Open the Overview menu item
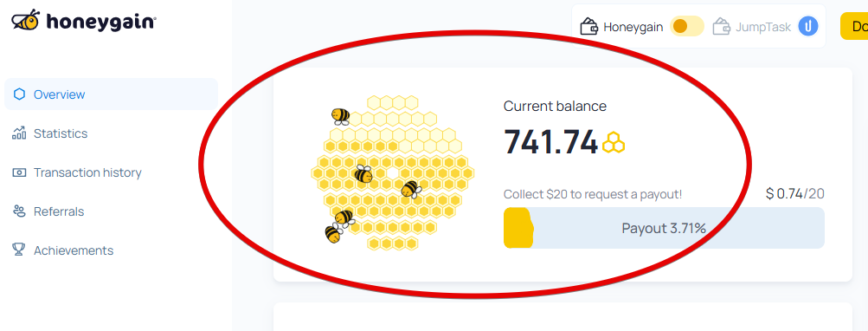Screen dimensions: 868x331 111,94
